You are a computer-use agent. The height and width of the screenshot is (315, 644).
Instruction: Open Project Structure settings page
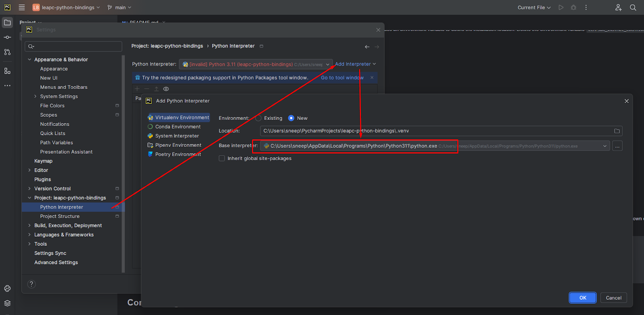pyautogui.click(x=60, y=216)
